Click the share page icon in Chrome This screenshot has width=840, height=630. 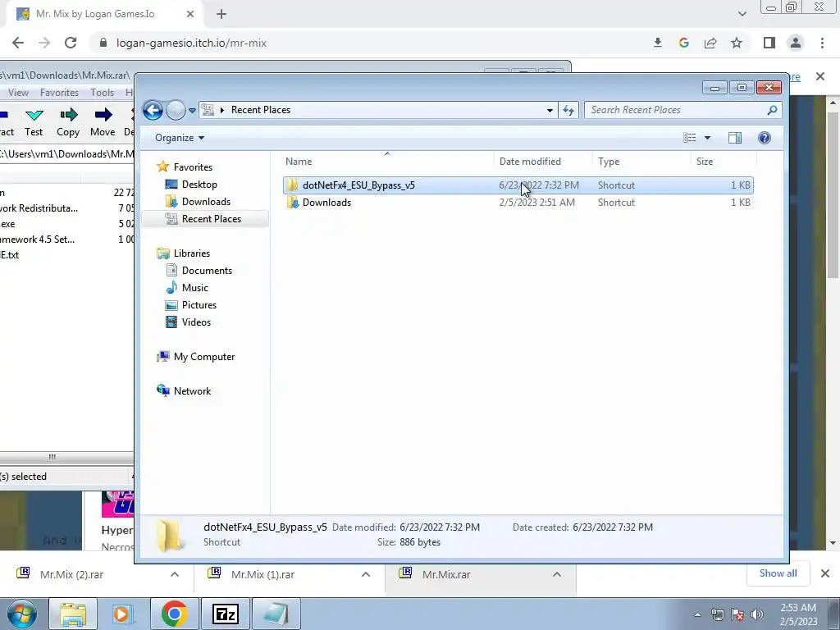710,43
